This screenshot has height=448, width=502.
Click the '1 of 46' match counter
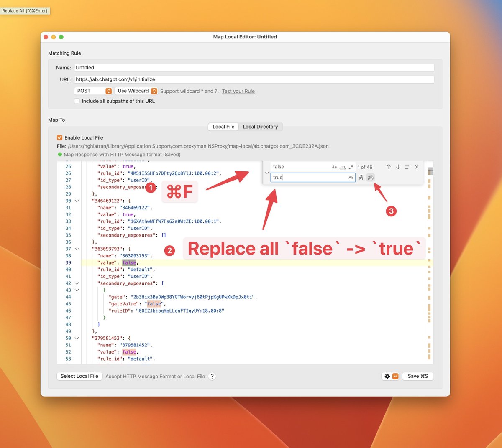[x=365, y=167]
